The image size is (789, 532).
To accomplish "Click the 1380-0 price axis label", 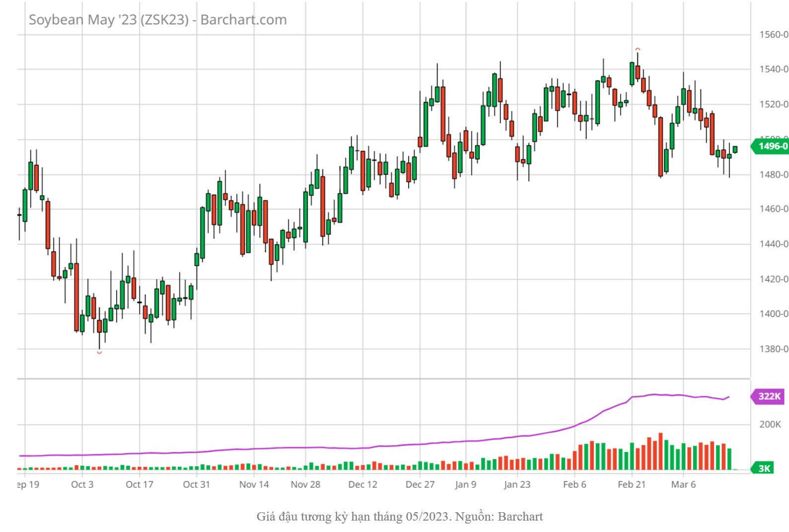I will (x=773, y=349).
